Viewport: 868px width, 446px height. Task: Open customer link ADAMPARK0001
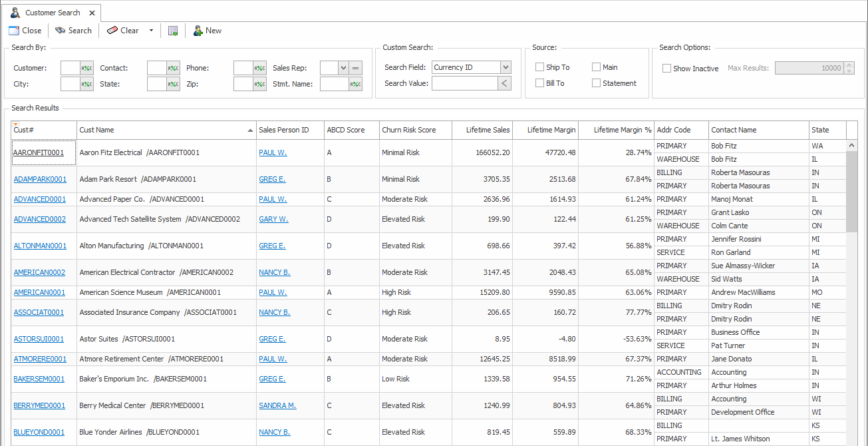40,179
